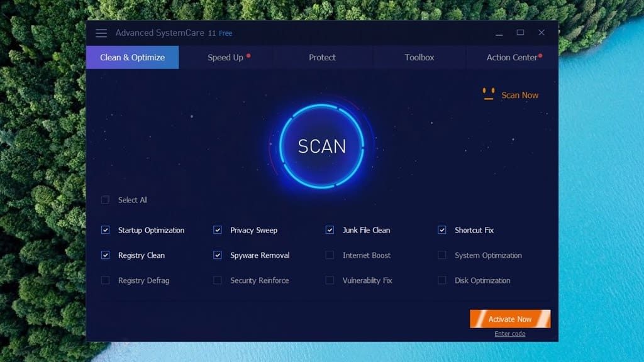Open the hamburger main menu
The image size is (644, 362).
click(101, 33)
